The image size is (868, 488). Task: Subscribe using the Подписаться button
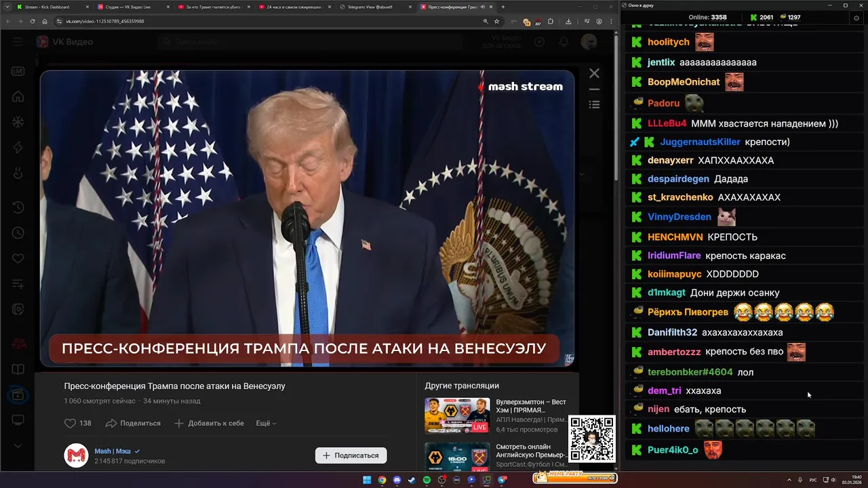point(351,455)
